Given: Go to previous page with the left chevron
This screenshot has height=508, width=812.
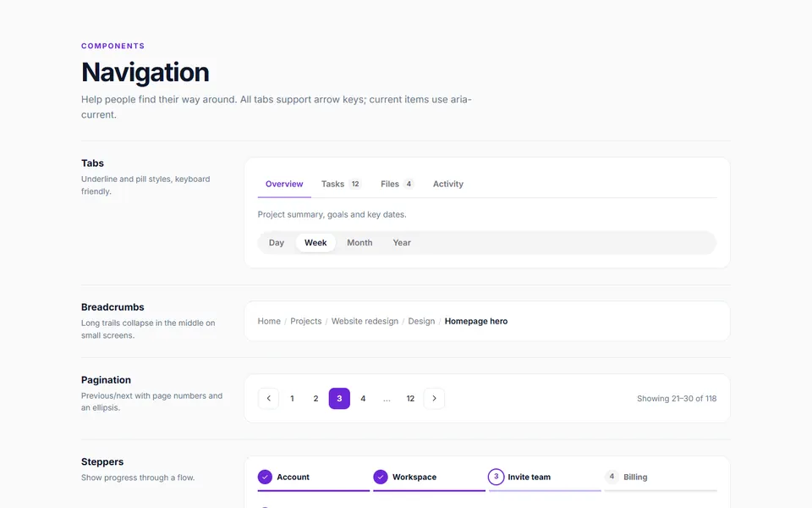Looking at the screenshot, I should (x=268, y=398).
